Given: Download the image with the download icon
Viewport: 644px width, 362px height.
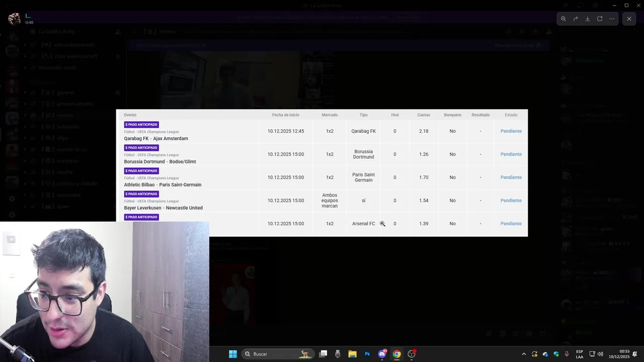Looking at the screenshot, I should coord(588,19).
